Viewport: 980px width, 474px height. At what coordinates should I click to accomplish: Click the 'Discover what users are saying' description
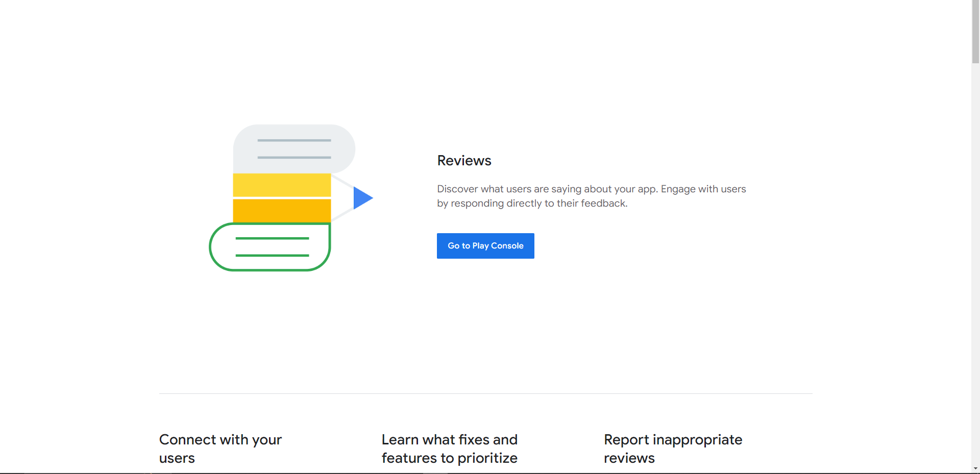[x=592, y=196]
